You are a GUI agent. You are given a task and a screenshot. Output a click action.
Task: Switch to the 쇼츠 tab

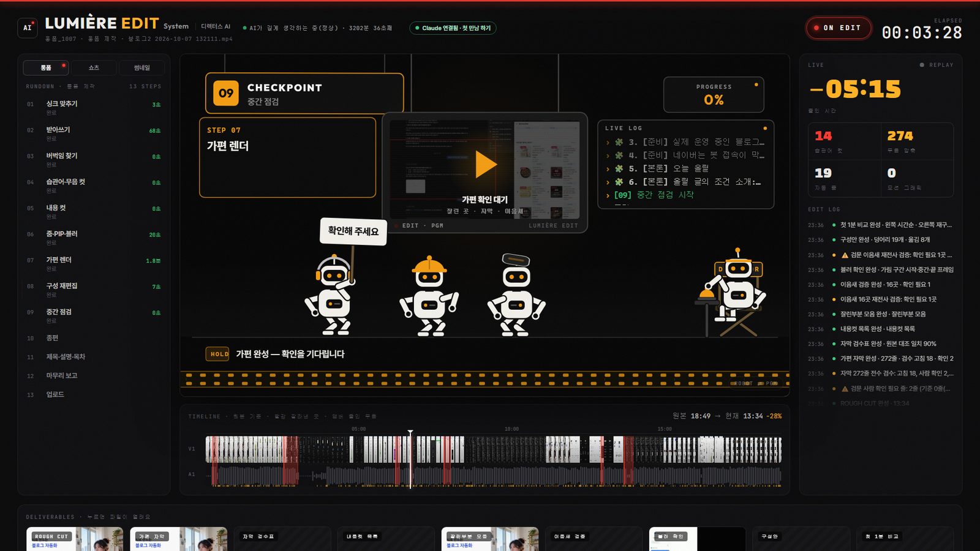click(x=94, y=68)
